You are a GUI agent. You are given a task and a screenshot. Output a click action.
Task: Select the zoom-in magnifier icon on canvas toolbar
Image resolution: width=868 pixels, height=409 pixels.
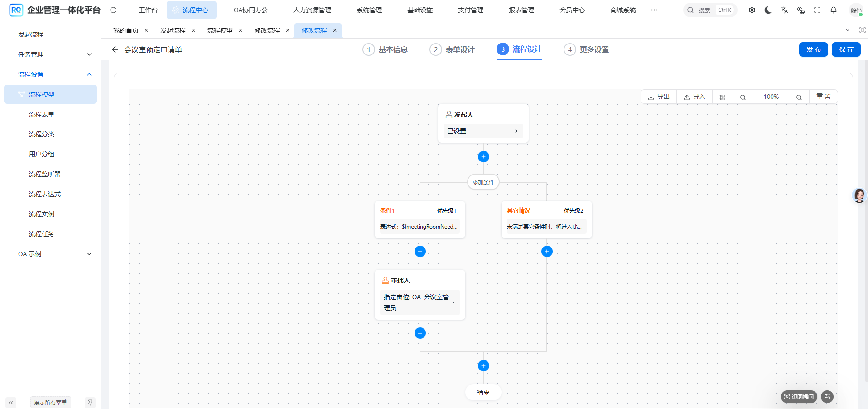pyautogui.click(x=799, y=97)
